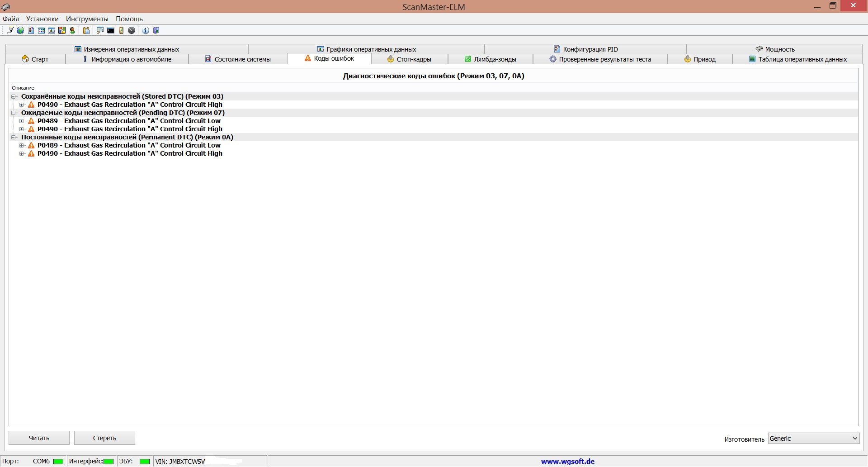Open the Информация о автомобиле tab
Viewport: 868px width, 467px height.
click(127, 59)
